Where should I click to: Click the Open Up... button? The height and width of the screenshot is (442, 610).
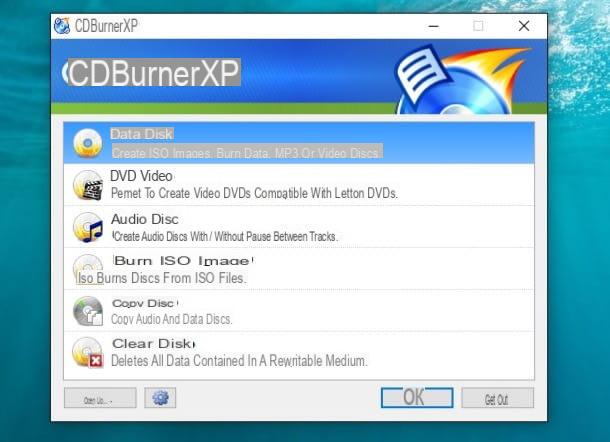99,398
